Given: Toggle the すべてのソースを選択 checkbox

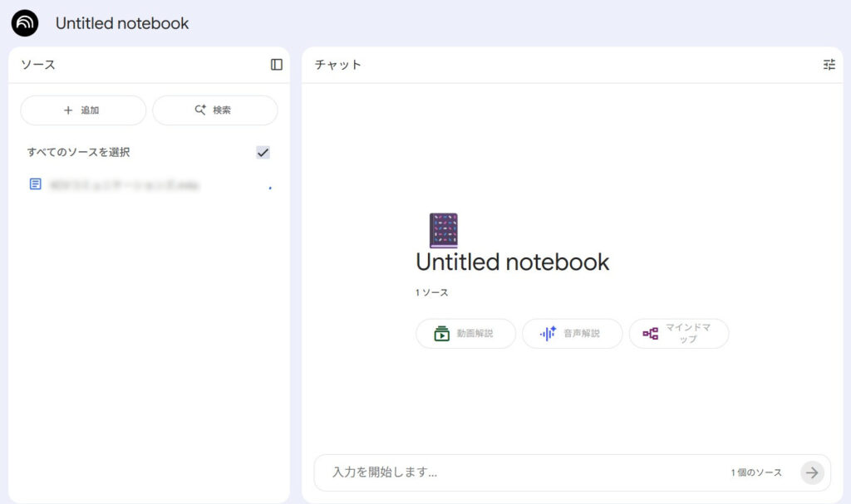Looking at the screenshot, I should pyautogui.click(x=263, y=153).
